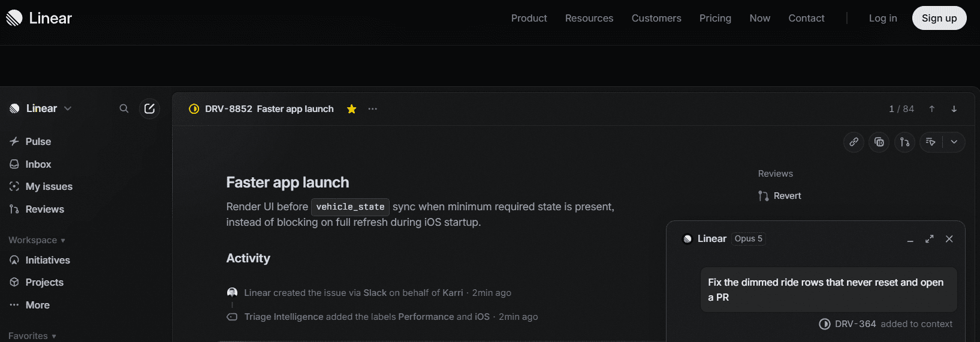Click the Sign up button

coord(939,18)
